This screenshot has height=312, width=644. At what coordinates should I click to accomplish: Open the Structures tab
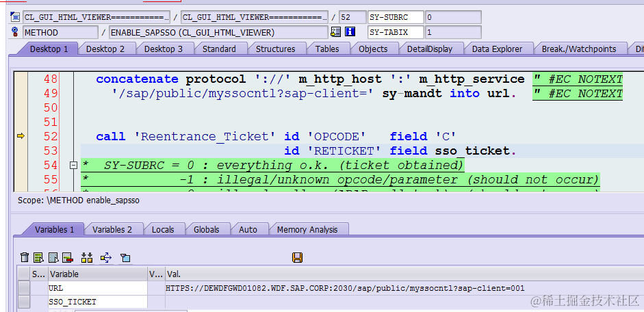[276, 49]
